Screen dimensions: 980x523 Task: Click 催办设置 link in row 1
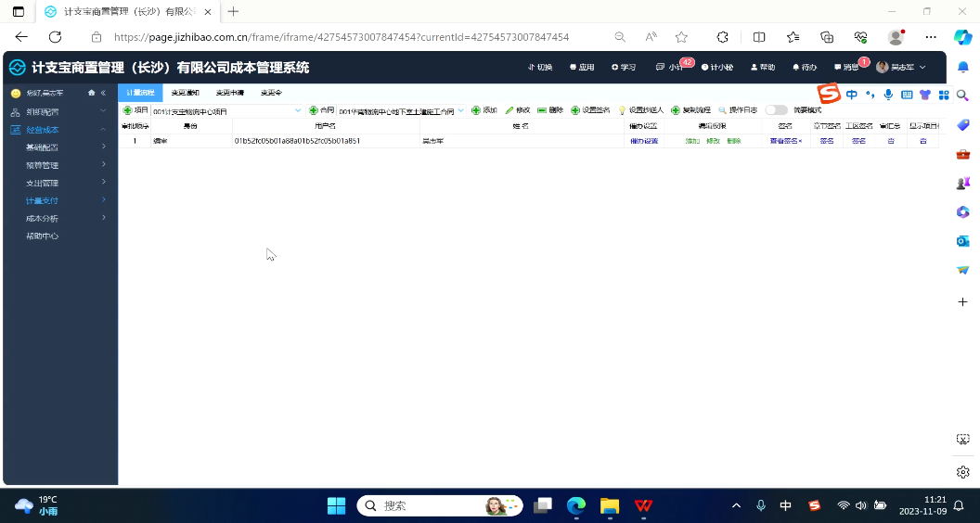(644, 141)
